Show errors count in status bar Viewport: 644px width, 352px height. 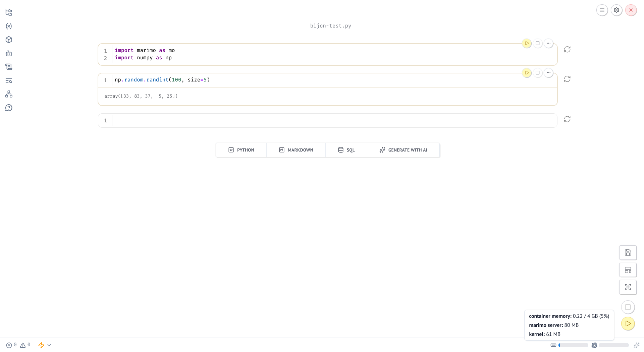point(11,345)
